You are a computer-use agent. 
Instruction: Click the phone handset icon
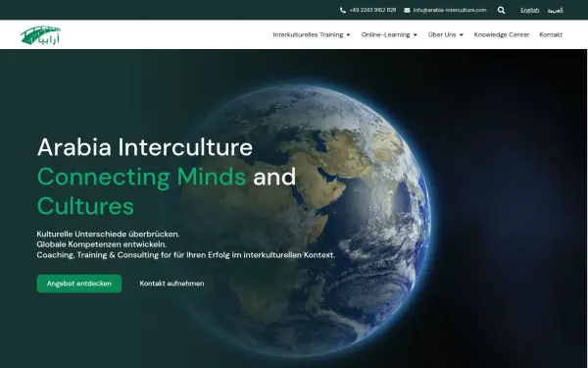coord(342,11)
